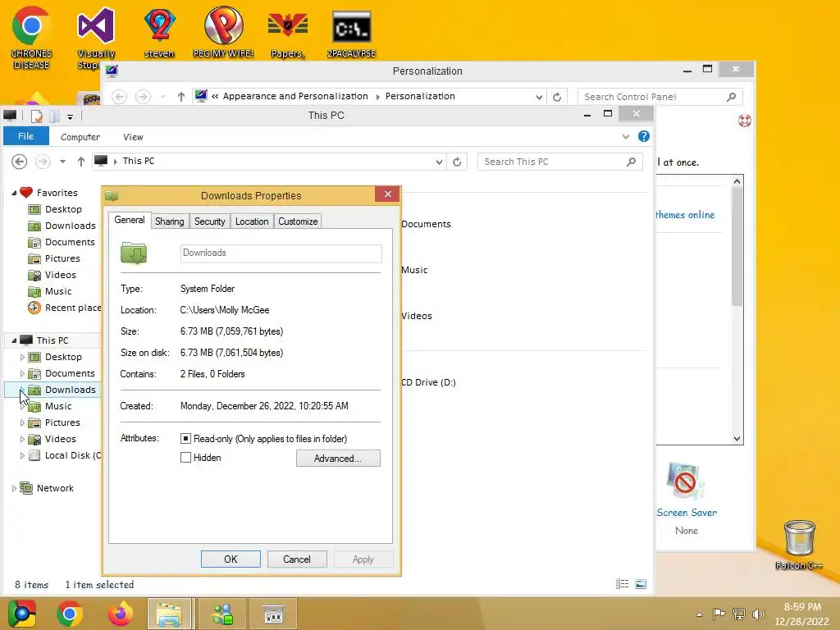The height and width of the screenshot is (630, 840).
Task: Click the Downloads folder name field
Action: (x=281, y=253)
